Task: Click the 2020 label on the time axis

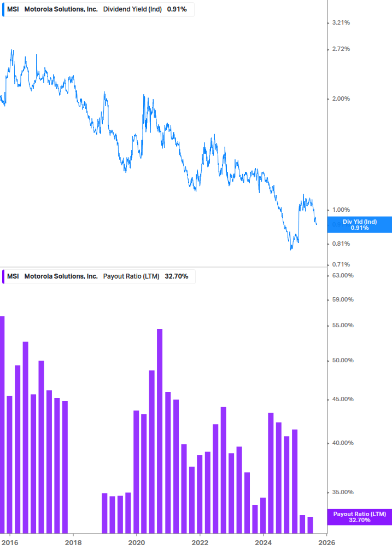Action: 137,543
